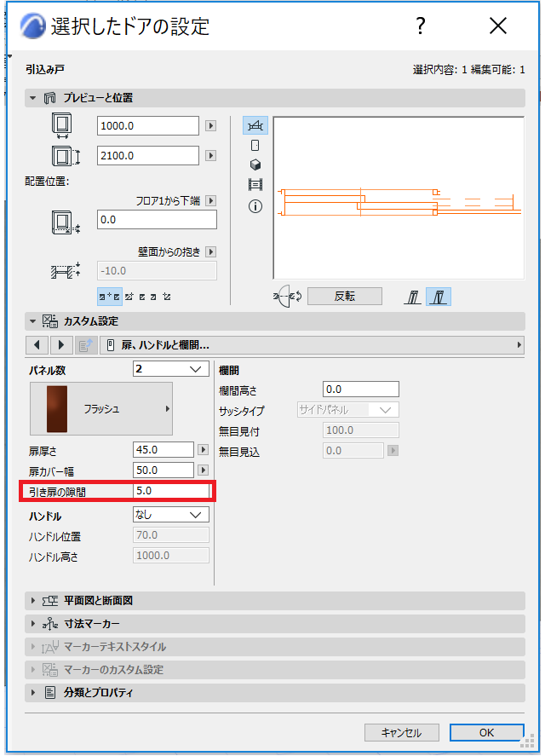Click the OK button
The height and width of the screenshot is (756, 545).
[x=487, y=733]
